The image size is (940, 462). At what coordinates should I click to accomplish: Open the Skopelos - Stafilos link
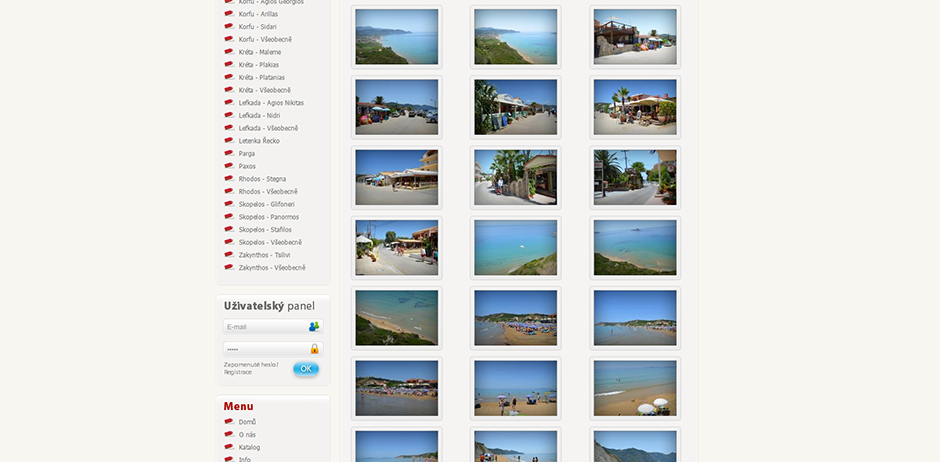[265, 230]
